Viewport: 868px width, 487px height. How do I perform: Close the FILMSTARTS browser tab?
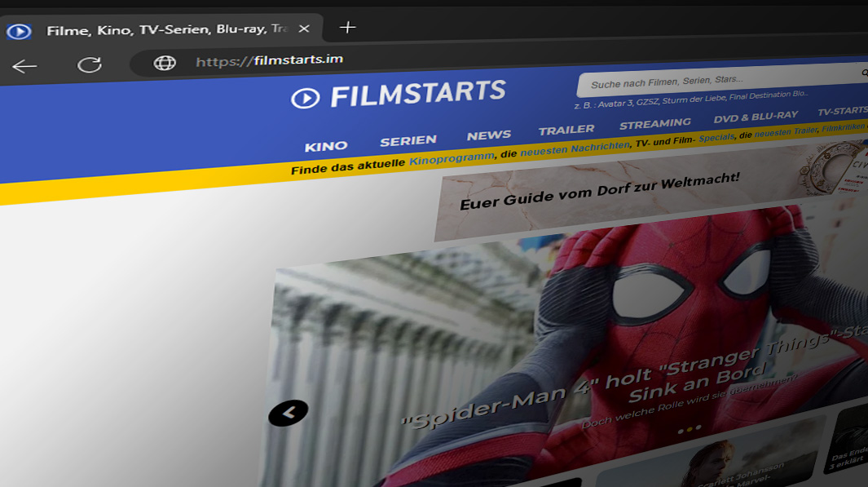(304, 28)
